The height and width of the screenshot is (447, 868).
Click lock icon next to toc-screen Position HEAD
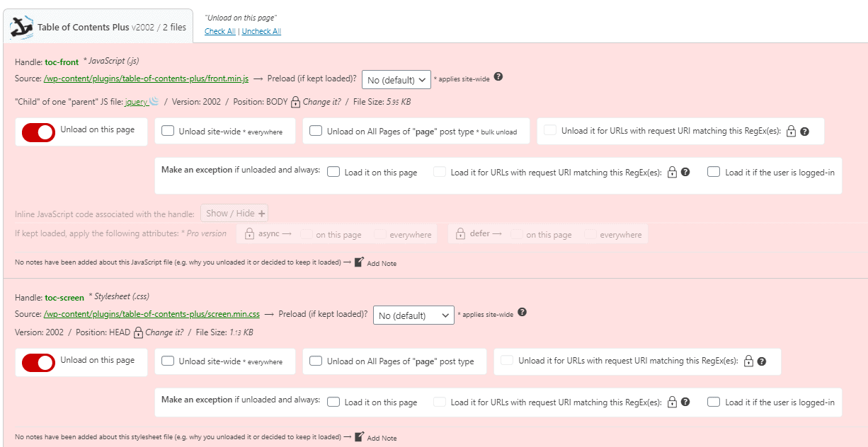138,332
